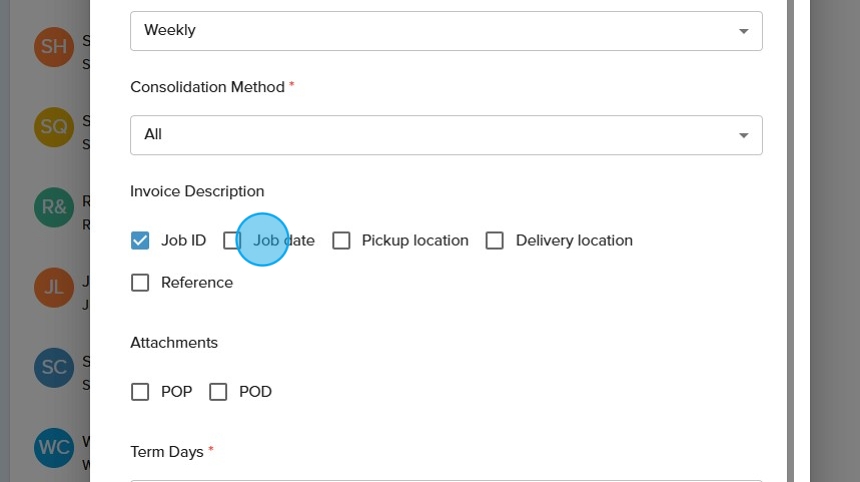Select the yellow SQ avatar
The height and width of the screenshot is (482, 860).
click(52, 127)
